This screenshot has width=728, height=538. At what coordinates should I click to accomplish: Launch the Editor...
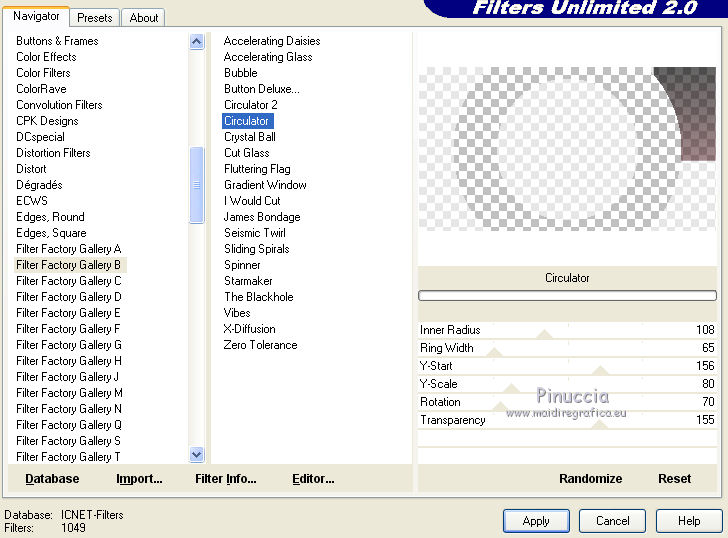(313, 479)
